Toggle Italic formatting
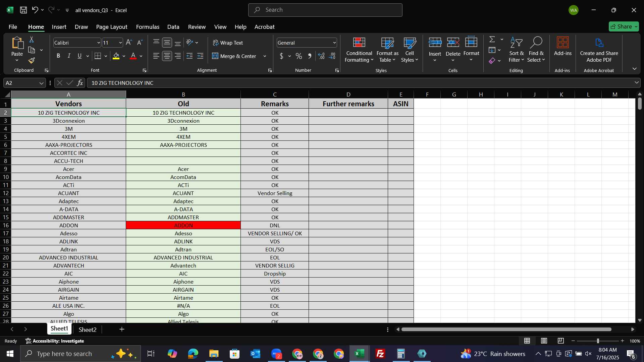This screenshot has height=362, width=644. coord(69,56)
